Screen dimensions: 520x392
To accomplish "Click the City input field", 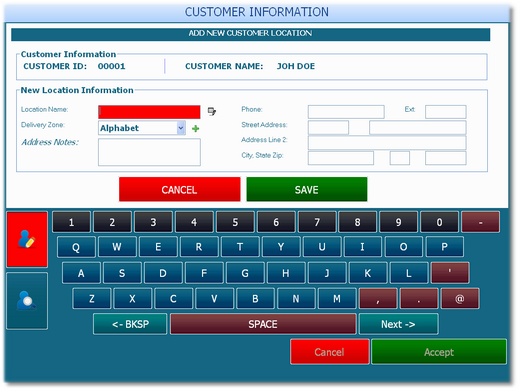I will [x=341, y=158].
